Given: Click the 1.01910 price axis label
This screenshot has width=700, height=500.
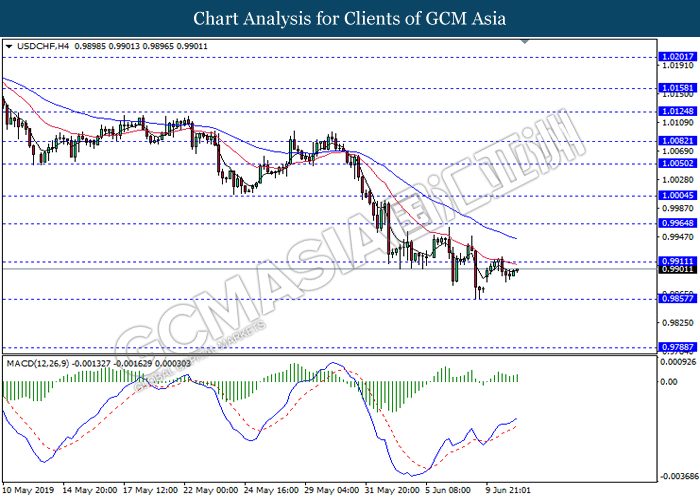Looking at the screenshot, I should tap(678, 66).
